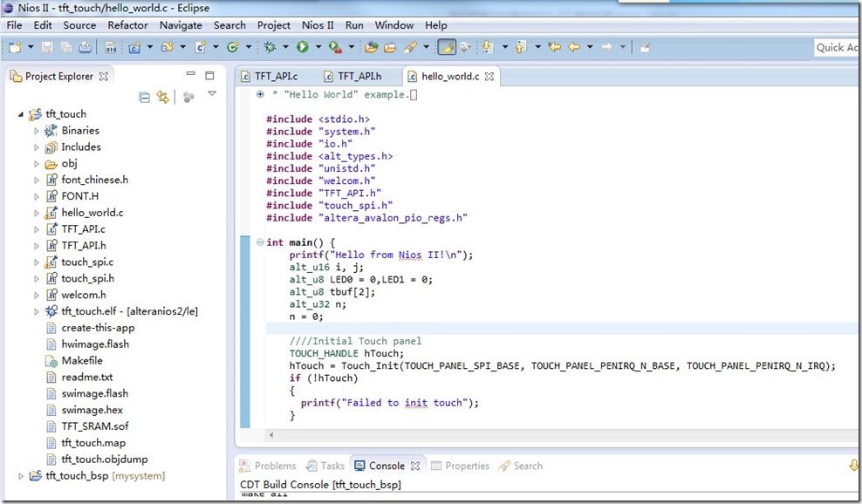Click New class green C icon
Viewport: 862px width, 504px height.
(x=233, y=47)
